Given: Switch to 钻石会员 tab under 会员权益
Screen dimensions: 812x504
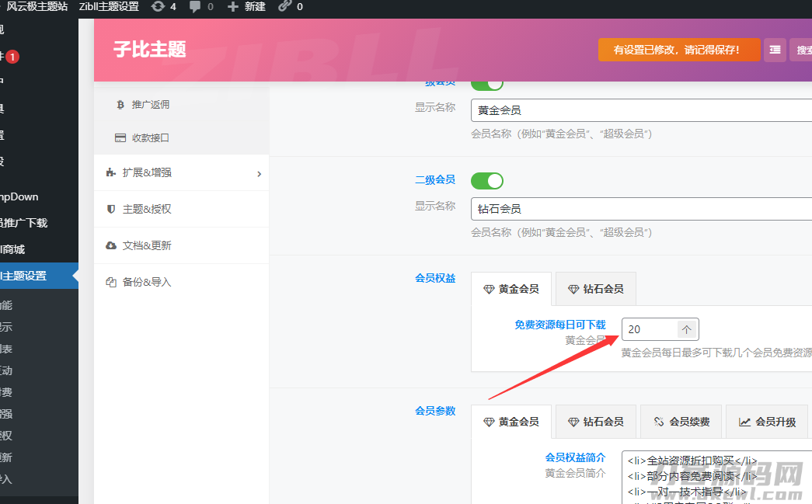Looking at the screenshot, I should pyautogui.click(x=596, y=289).
